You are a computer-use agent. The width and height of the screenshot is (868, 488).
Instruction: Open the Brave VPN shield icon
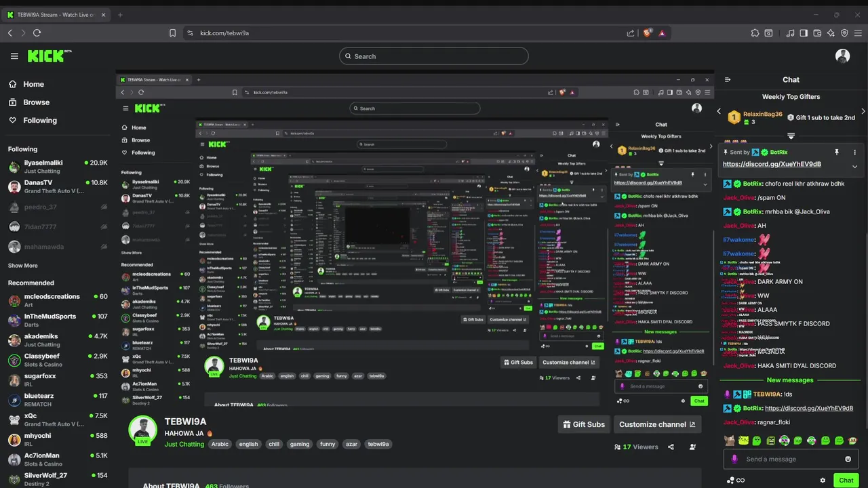[x=844, y=33]
